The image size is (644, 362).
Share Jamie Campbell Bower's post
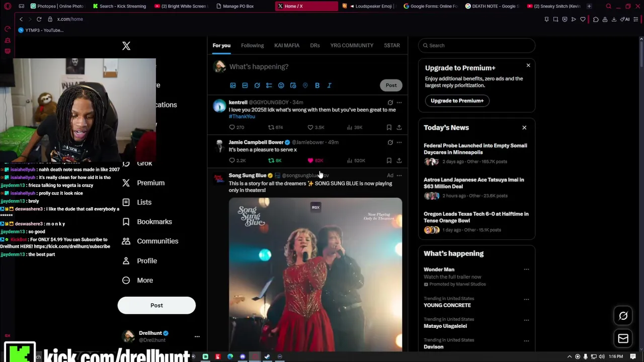click(x=399, y=160)
